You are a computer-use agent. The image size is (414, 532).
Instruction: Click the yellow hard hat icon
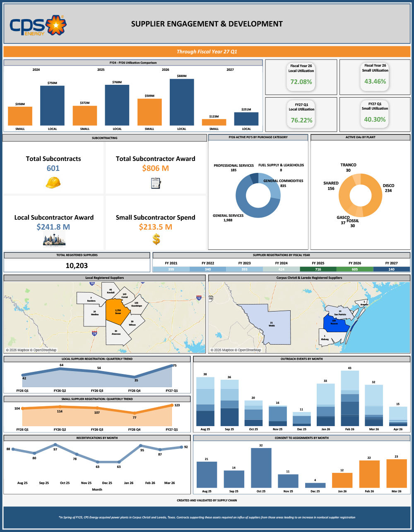[53, 182]
